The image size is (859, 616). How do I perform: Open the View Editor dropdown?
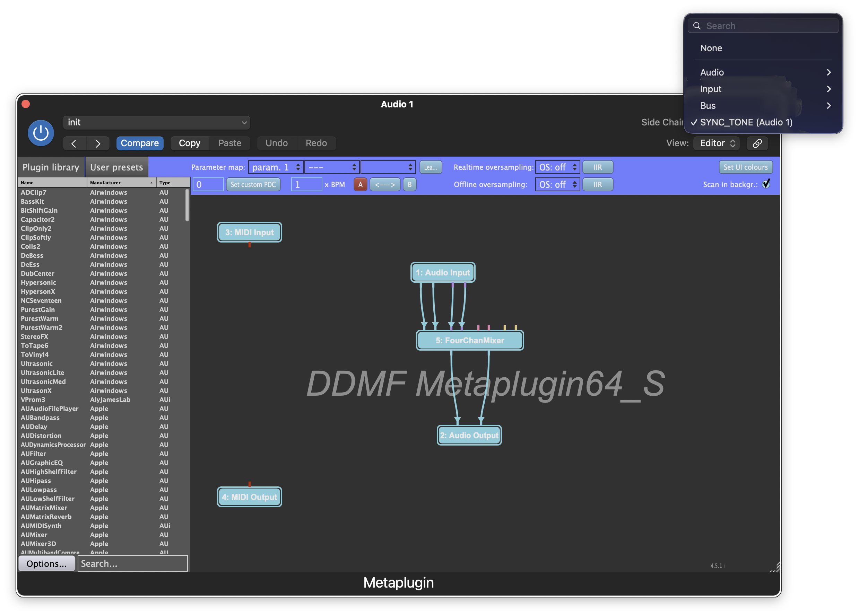pos(716,143)
